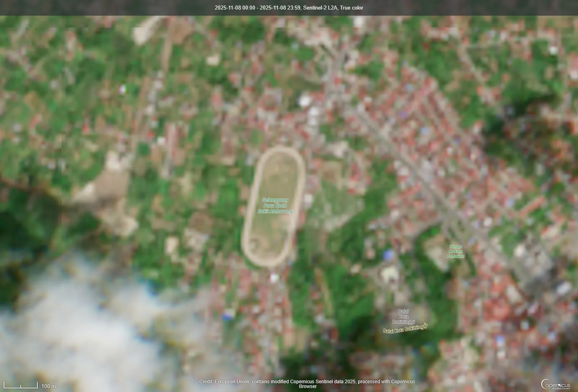Viewport: 578px width, 392px height.
Task: Click the bright white building north of racetrack
Action: click(x=304, y=99)
